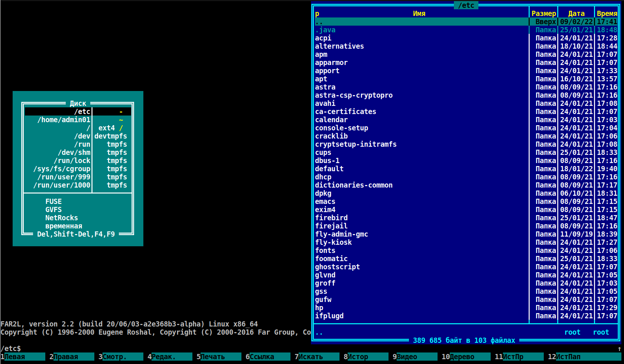Select временная panel in Disk menu
624x364 pixels.
click(x=78, y=226)
